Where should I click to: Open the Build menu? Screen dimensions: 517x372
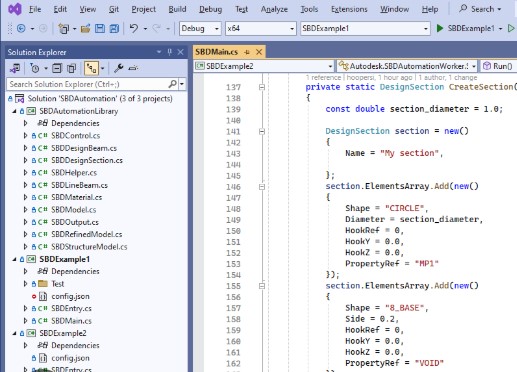click(x=177, y=9)
